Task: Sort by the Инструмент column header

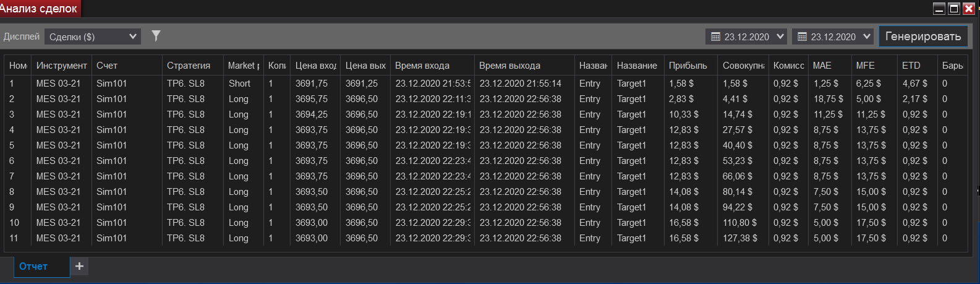Action: point(61,66)
